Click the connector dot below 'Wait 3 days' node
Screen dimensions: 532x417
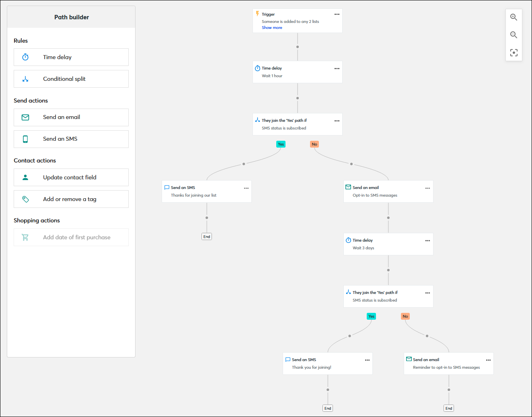388,270
